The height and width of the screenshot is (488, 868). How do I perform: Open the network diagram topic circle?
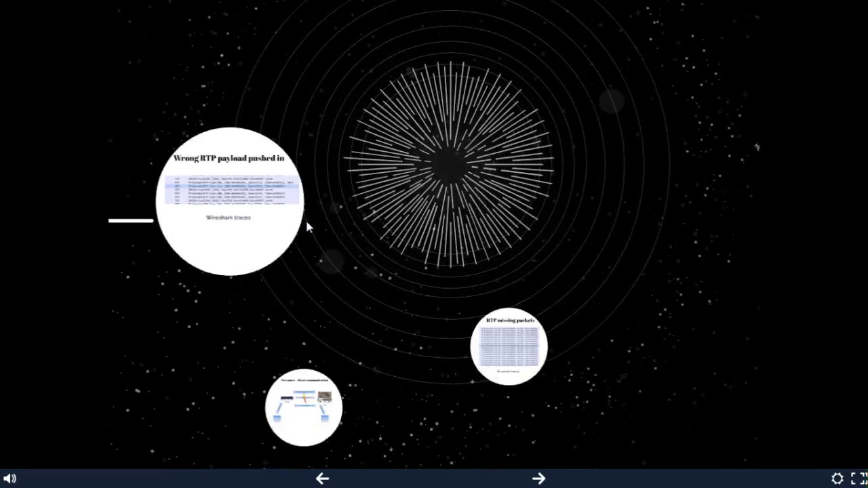coord(304,407)
